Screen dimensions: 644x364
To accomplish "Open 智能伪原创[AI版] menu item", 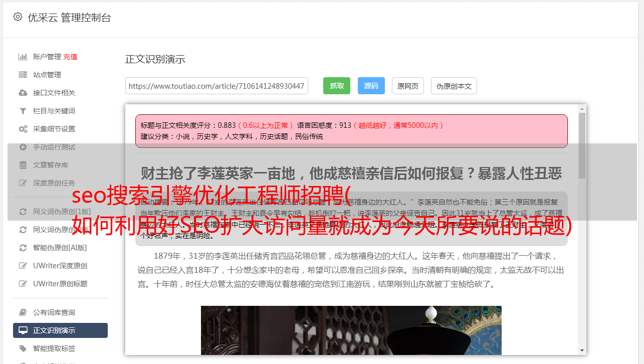I will 60,248.
